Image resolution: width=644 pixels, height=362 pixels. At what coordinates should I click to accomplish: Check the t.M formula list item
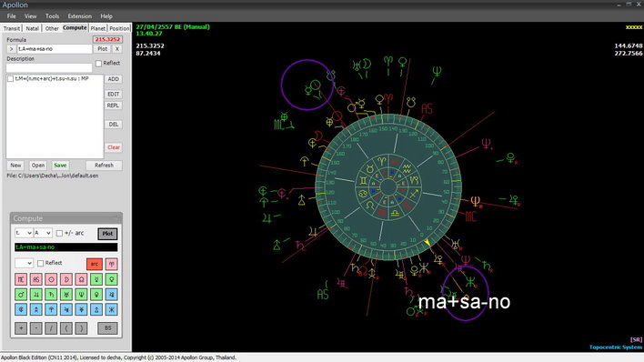coord(10,78)
